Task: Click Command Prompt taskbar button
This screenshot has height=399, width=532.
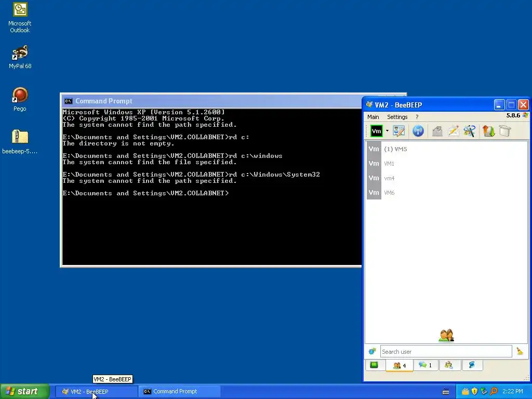Action: pyautogui.click(x=180, y=392)
